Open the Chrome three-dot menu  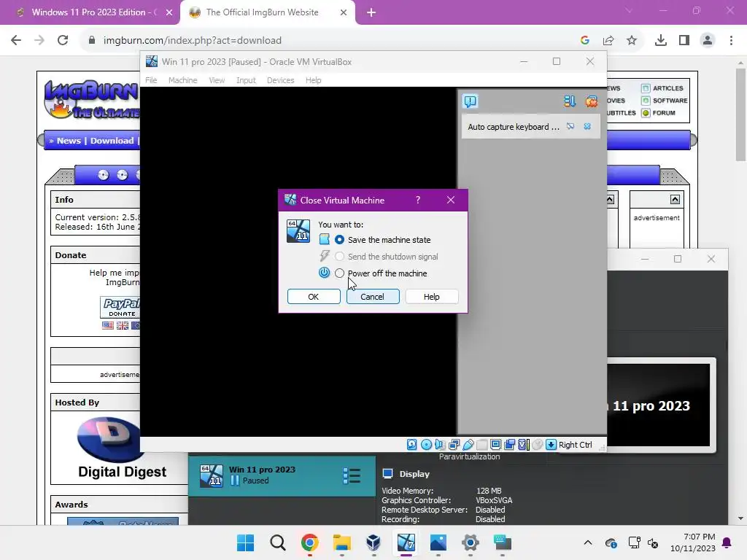coord(731,40)
